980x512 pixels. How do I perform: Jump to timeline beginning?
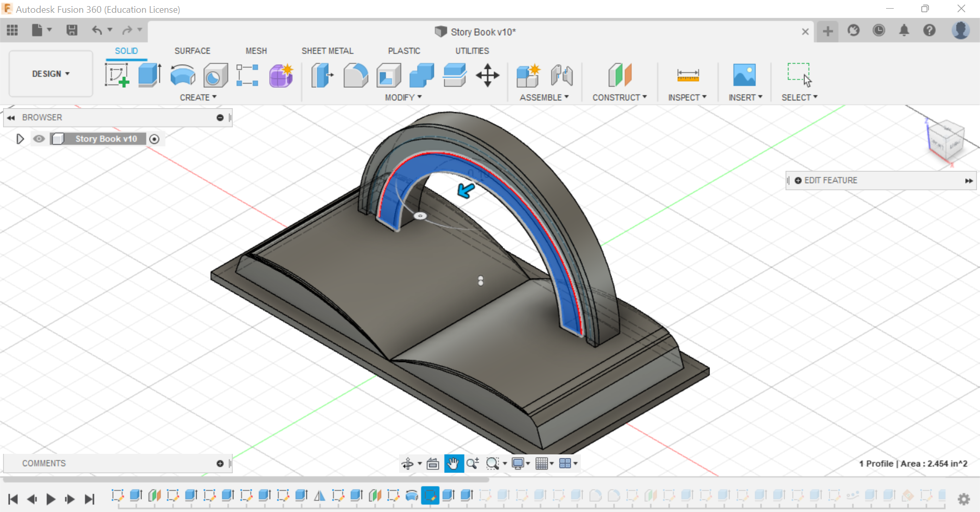point(13,499)
